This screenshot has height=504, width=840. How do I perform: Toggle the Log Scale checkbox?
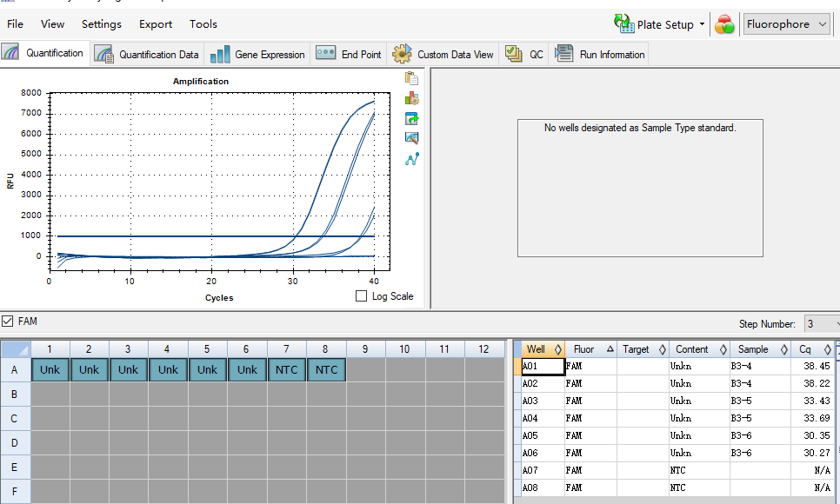pyautogui.click(x=361, y=295)
